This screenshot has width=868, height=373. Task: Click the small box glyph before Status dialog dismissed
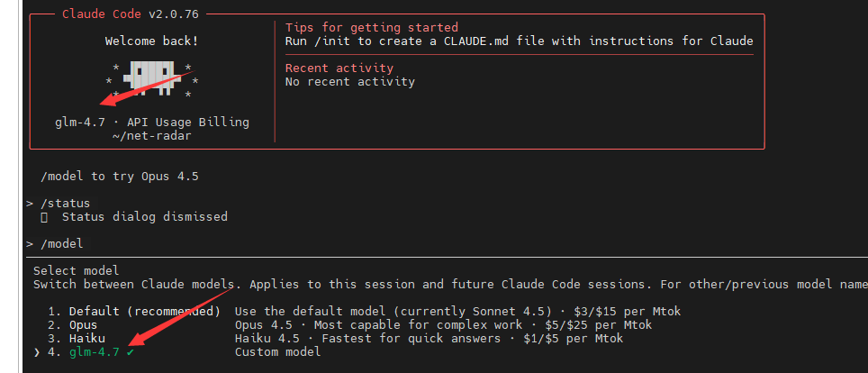coord(43,217)
